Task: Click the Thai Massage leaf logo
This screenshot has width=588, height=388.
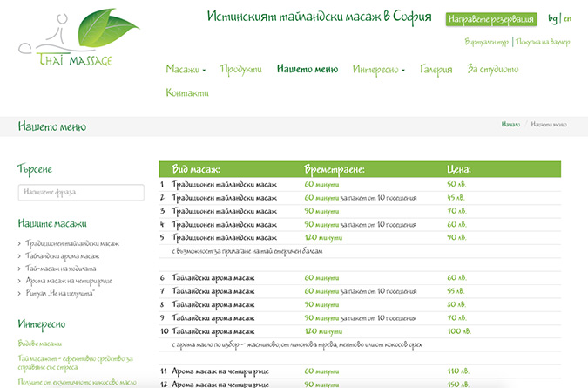Action: 78,37
